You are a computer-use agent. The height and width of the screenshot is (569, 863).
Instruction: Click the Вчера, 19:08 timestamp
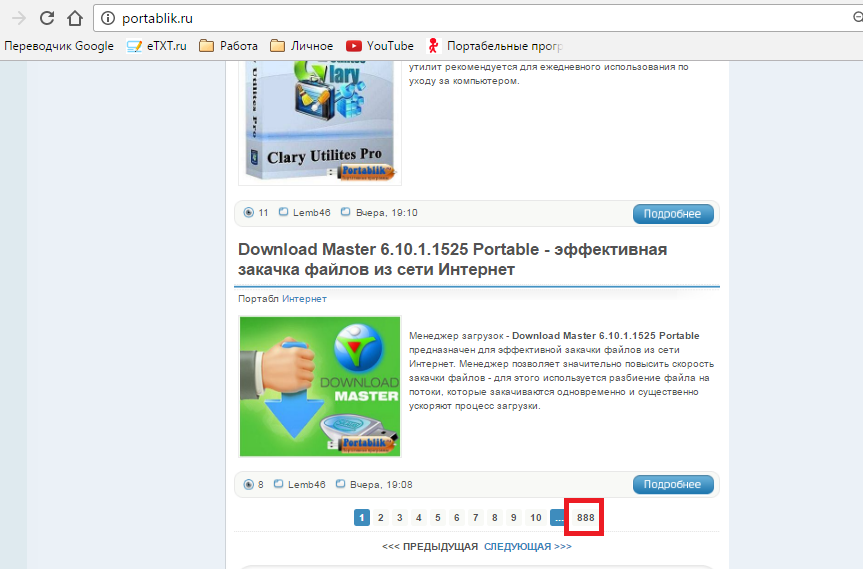(381, 484)
